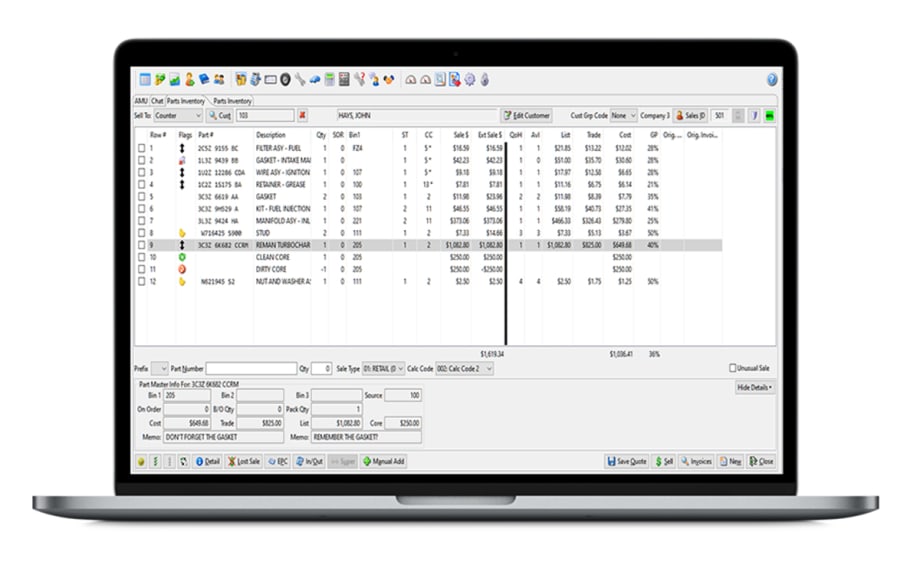Click the green chart toolbar icon
Viewport: 920px width, 575px height.
click(175, 79)
